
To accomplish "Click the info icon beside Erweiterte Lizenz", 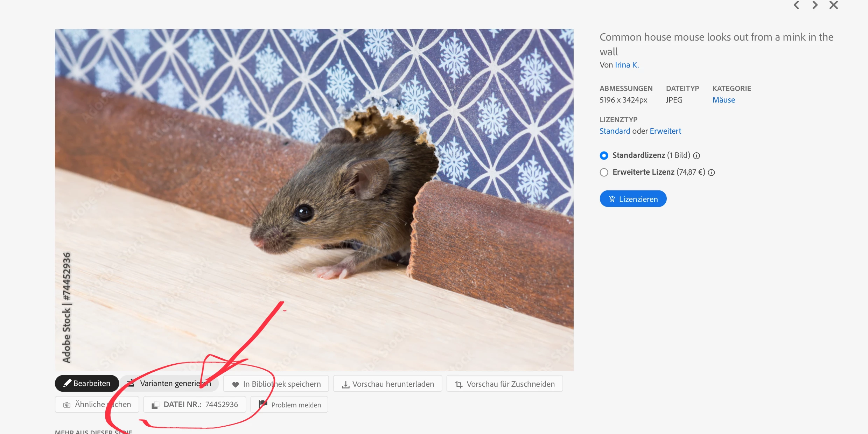I will [711, 173].
